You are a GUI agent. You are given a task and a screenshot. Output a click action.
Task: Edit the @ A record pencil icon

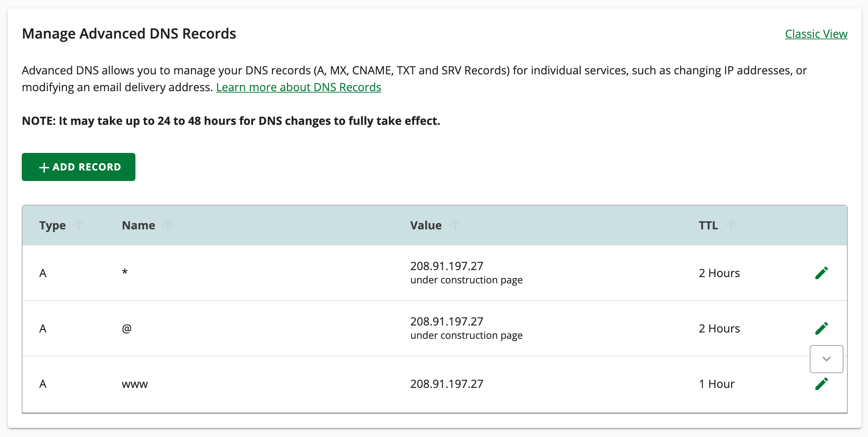821,328
